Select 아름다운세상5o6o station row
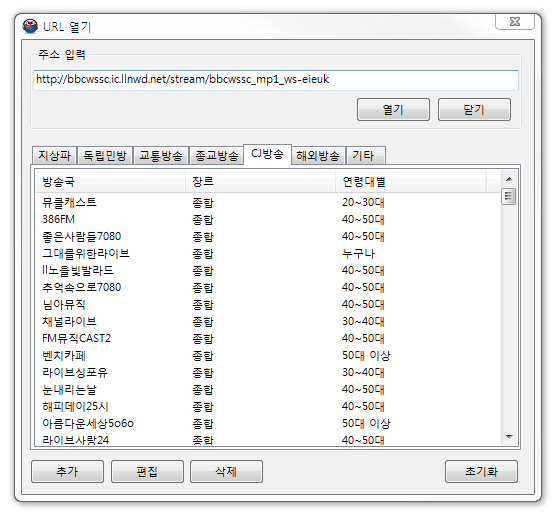Image resolution: width=559 pixels, height=524 pixels. pos(268,423)
